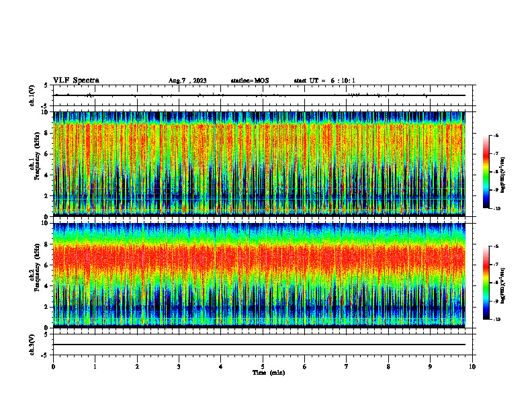The height and width of the screenshot is (411, 532).
Task: Click time axis tick label "8"
Action: (388, 367)
